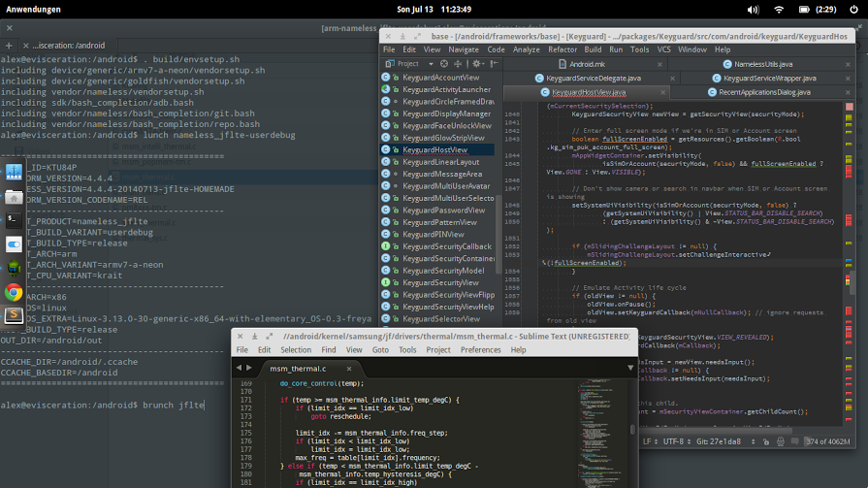Screen dimensions: 868x488
Task: Change LF line separator in status bar
Action: click(x=650, y=442)
